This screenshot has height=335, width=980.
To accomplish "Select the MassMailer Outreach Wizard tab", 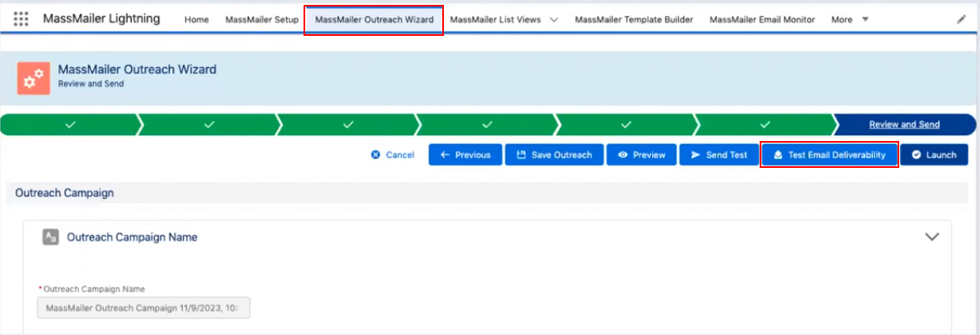I will [375, 20].
